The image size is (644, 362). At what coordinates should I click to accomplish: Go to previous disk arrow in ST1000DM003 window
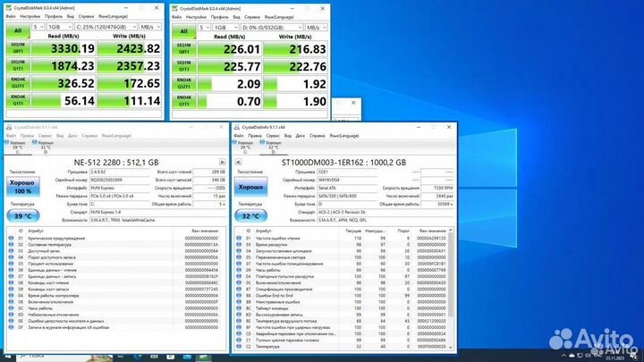[x=238, y=162]
